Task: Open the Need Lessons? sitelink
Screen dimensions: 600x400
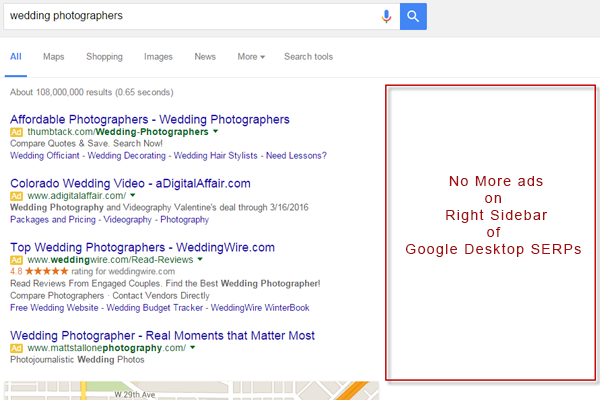Action: (297, 156)
